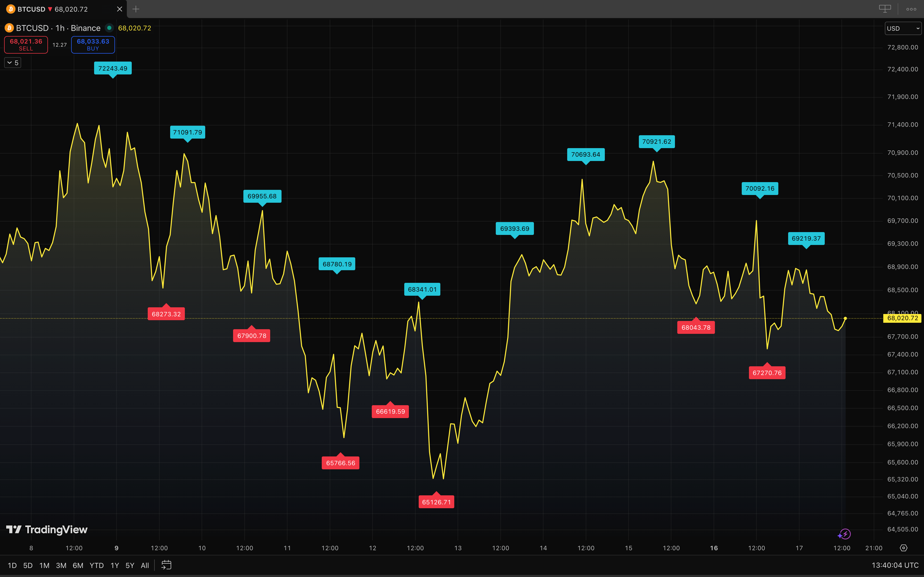Click the plus icon to add new tab
Image resolution: width=924 pixels, height=577 pixels.
pyautogui.click(x=136, y=9)
